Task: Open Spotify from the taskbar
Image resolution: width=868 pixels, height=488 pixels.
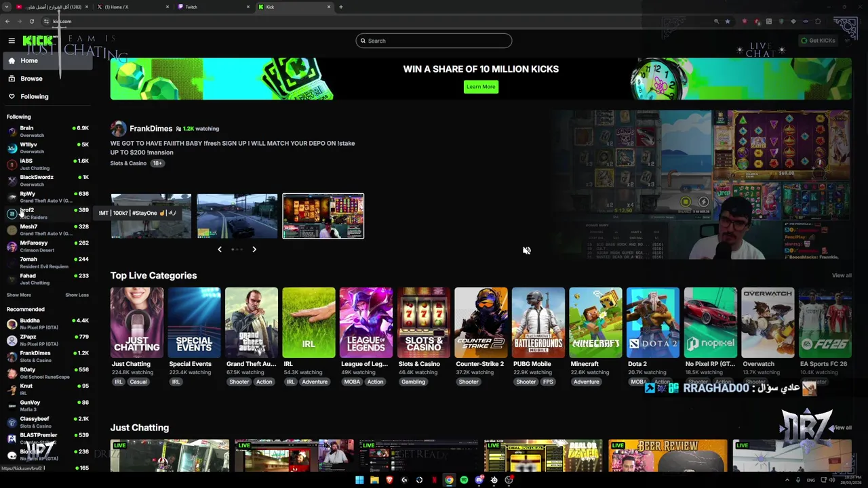Action: tap(464, 480)
